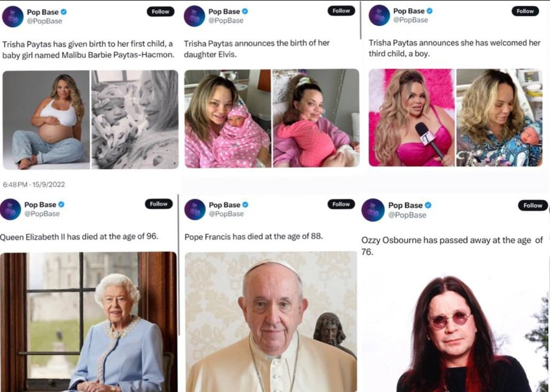Screen dimensions: 550x392
Task: Click profile avatar on Ozzy Osbourne tweet
Action: click(x=373, y=210)
